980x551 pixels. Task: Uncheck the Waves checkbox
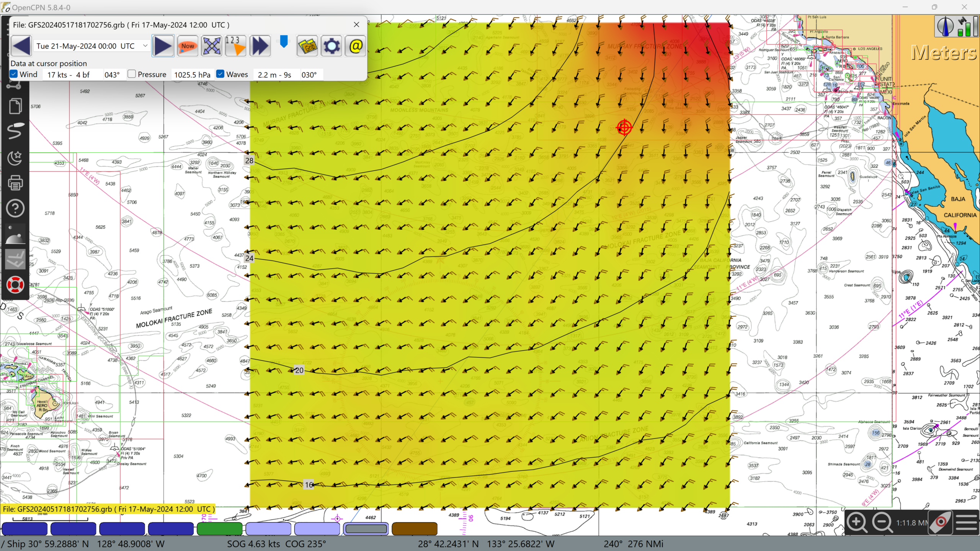click(220, 74)
